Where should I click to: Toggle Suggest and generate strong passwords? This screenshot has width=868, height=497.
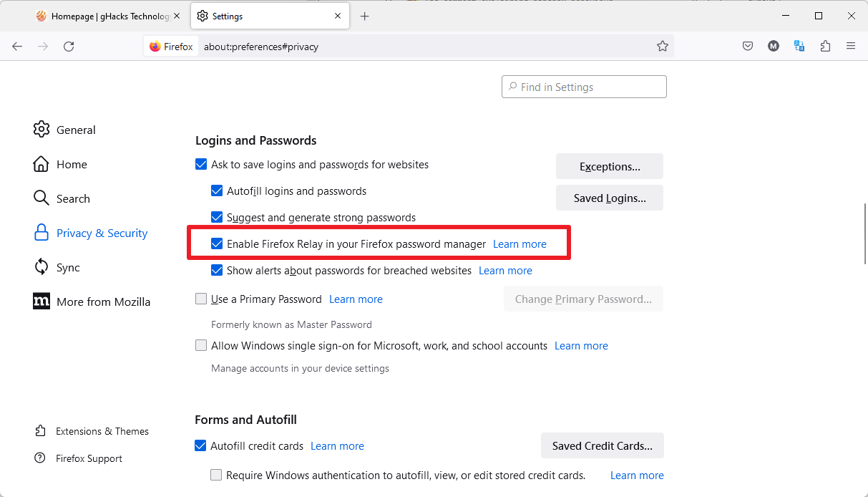coord(217,217)
